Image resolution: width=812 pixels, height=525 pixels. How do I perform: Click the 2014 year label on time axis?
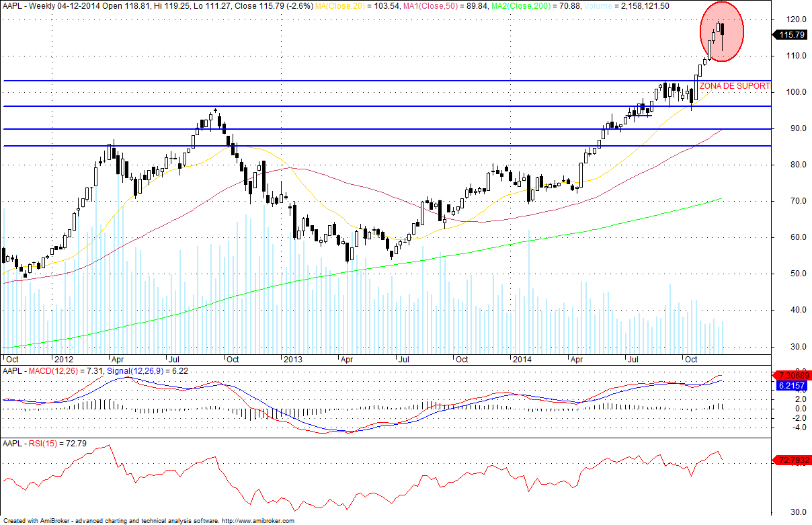coord(521,360)
